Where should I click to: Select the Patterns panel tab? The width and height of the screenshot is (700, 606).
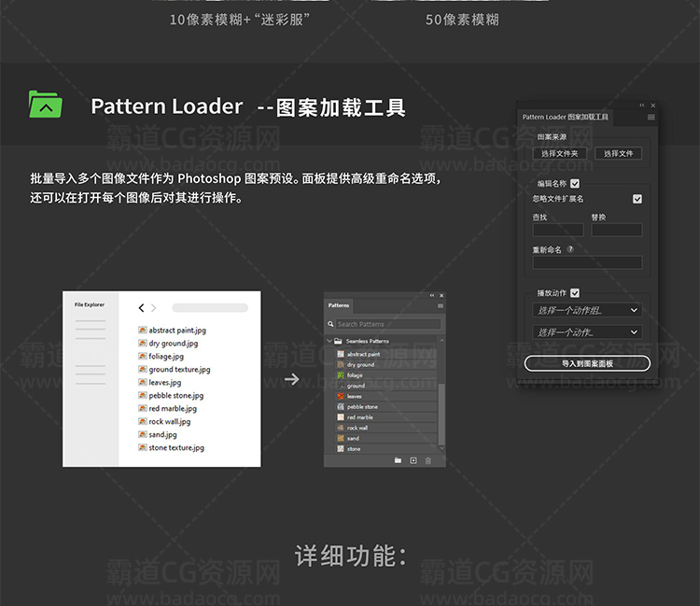(x=339, y=305)
